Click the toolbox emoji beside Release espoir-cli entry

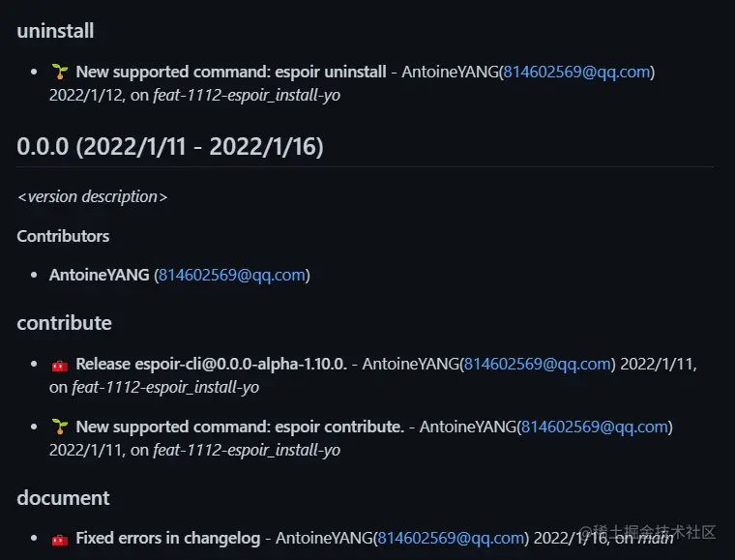coord(60,365)
